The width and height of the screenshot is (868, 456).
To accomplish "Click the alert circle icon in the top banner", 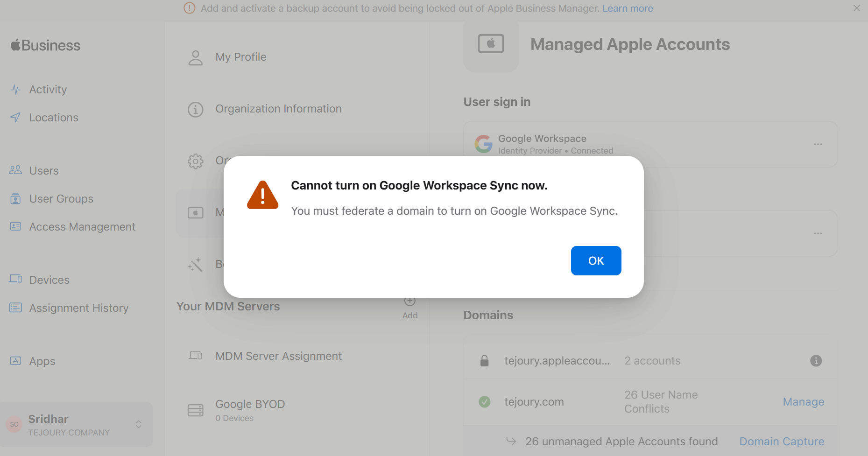I will tap(189, 8).
